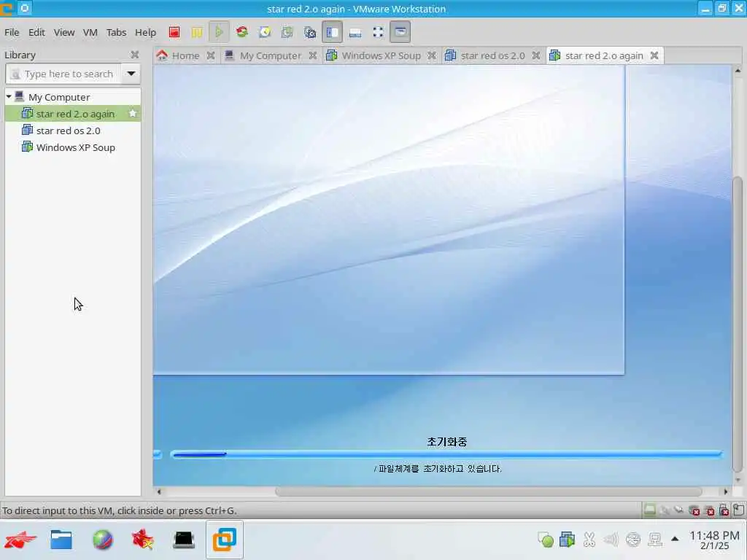Restart the guest with the red-green arrows icon
This screenshot has height=560, width=747.
click(x=242, y=32)
